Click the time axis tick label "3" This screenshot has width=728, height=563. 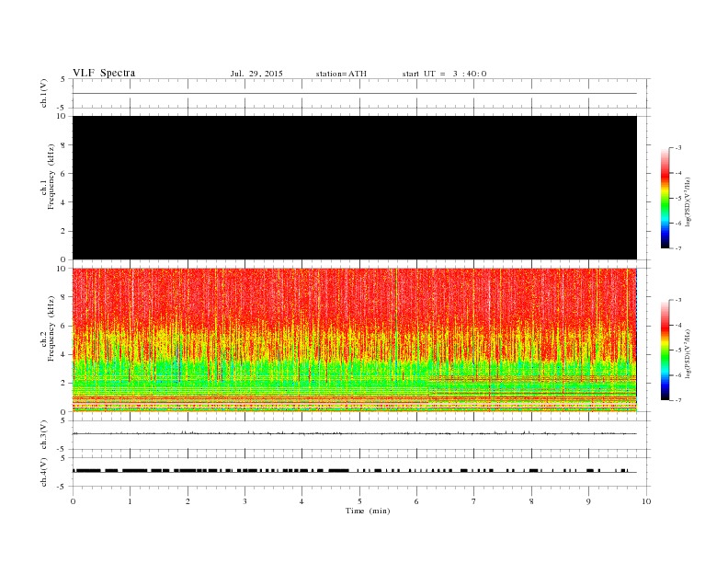pyautogui.click(x=245, y=501)
